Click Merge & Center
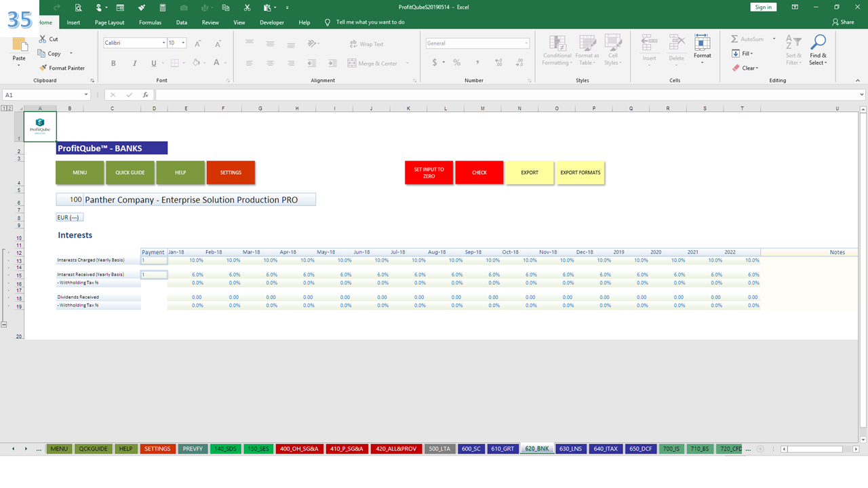This screenshot has width=868, height=488. pyautogui.click(x=373, y=63)
